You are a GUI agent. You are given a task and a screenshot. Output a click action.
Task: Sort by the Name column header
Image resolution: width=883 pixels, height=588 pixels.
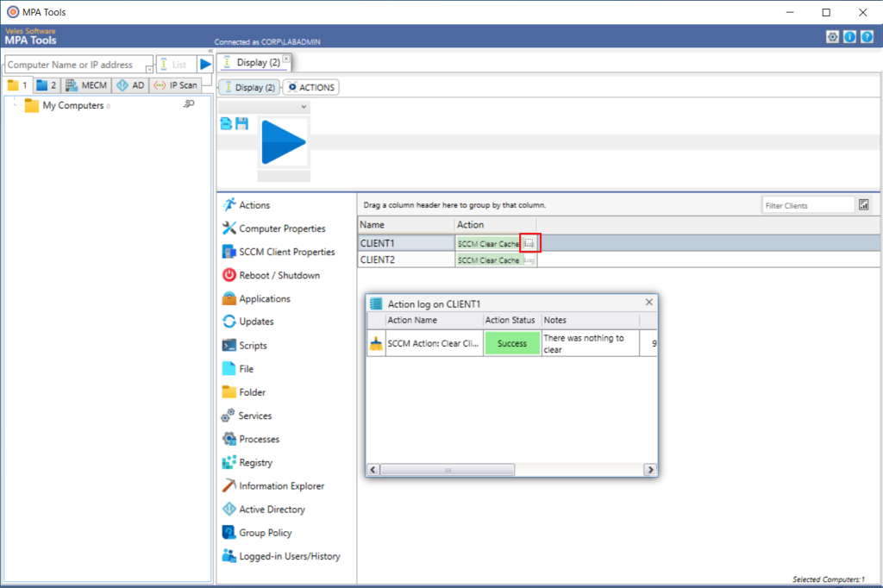[406, 225]
